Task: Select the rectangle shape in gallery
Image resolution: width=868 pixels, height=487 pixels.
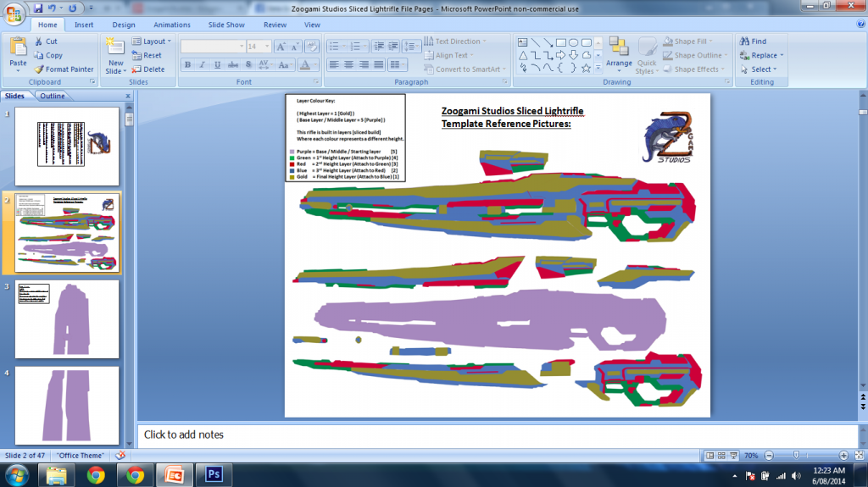Action: 561,42
